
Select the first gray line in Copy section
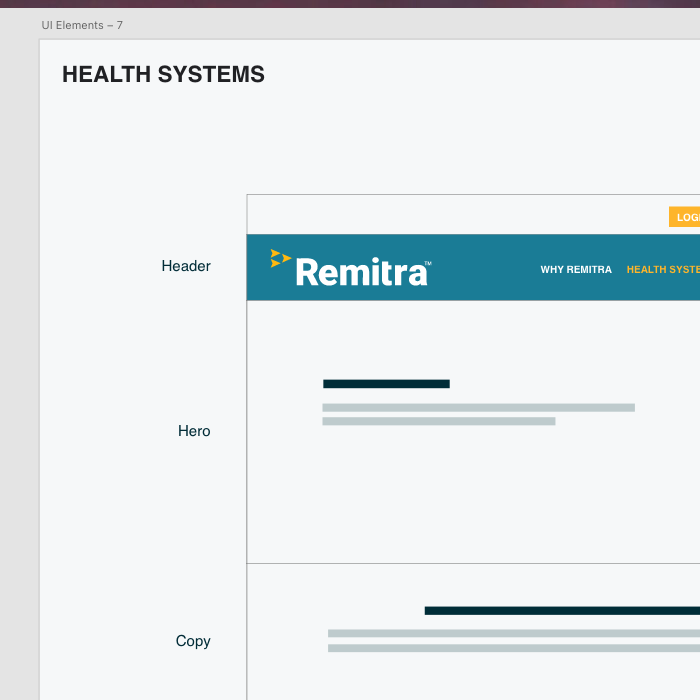(x=512, y=633)
